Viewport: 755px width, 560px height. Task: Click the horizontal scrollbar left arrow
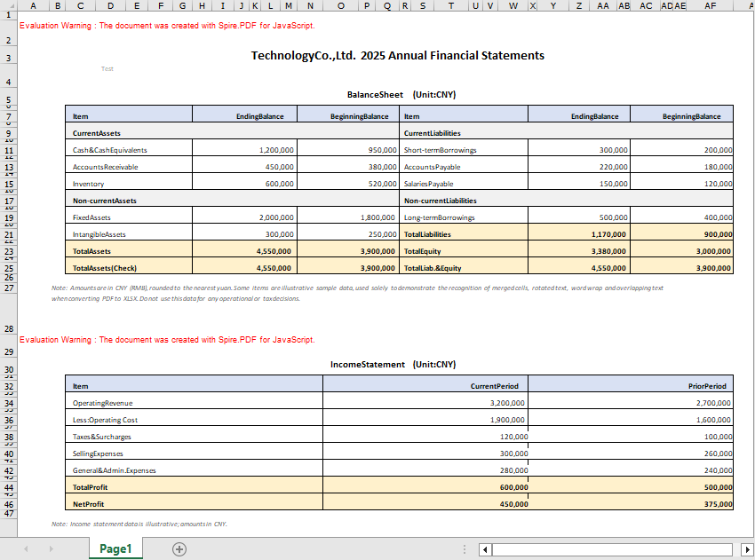pyautogui.click(x=485, y=549)
